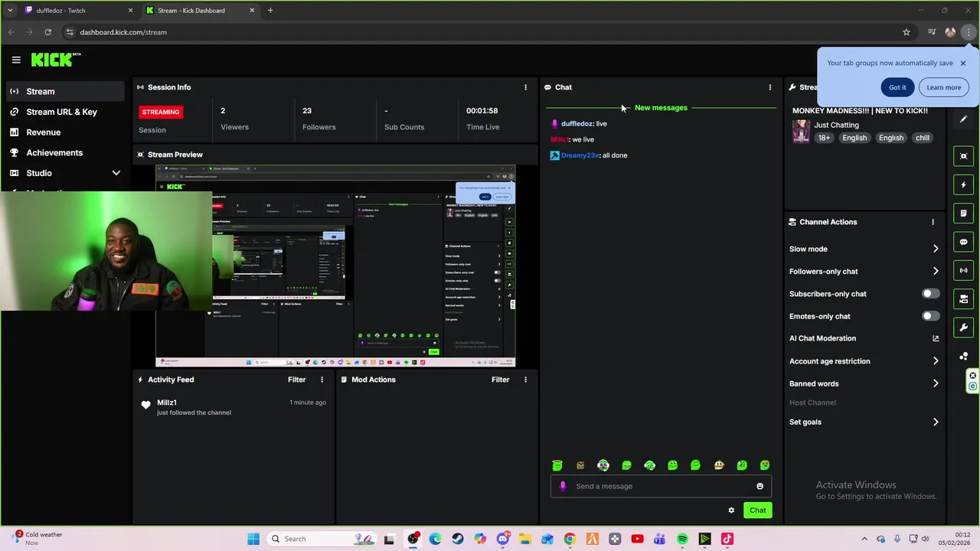Screen dimensions: 980x551
Task: Click Dreamy23x username in chat
Action: click(x=580, y=155)
